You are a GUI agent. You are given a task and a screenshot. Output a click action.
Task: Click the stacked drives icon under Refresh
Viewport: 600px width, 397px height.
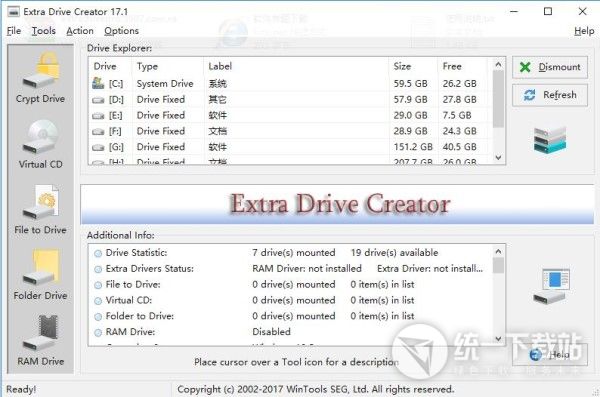point(550,140)
